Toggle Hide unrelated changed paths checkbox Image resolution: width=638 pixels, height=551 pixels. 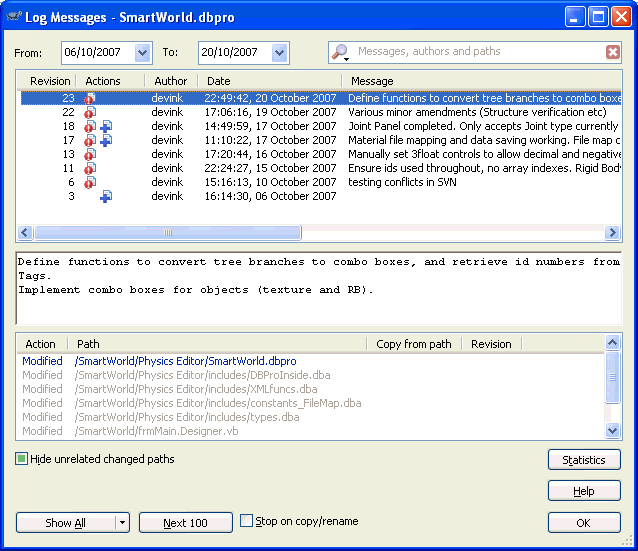(x=22, y=460)
